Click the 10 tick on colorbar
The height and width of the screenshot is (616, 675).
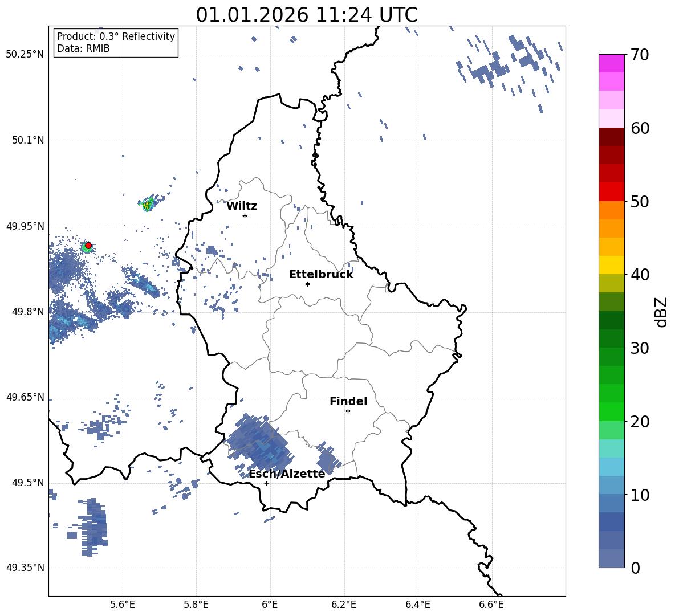[640, 495]
